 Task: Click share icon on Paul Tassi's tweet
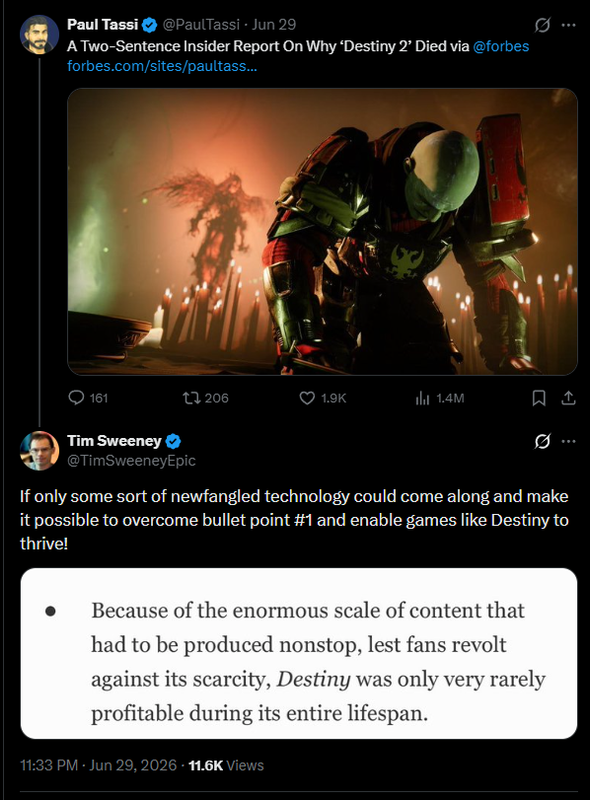569,398
